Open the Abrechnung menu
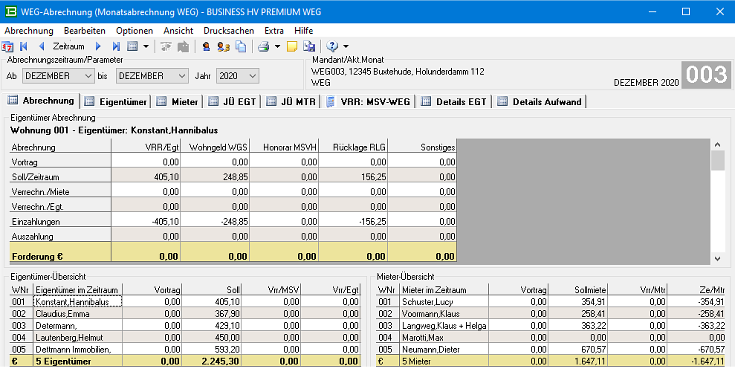Screen dimensions: 735x367 point(29,31)
